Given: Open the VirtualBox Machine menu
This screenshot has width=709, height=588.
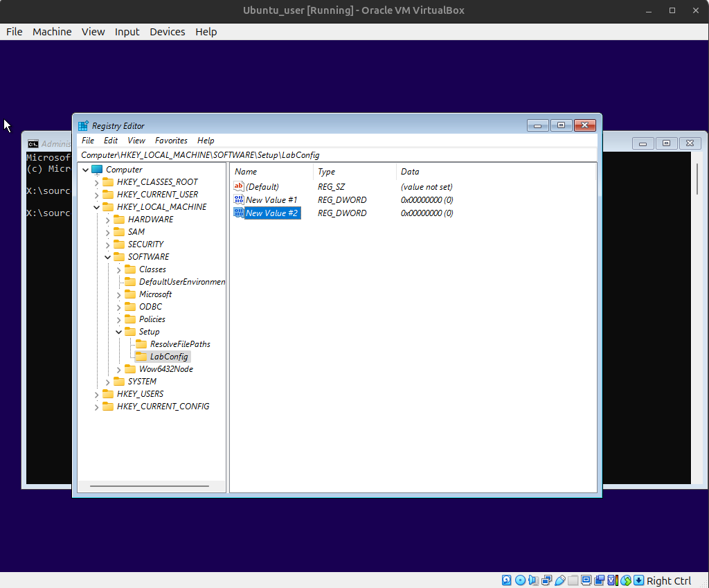Looking at the screenshot, I should pos(52,32).
